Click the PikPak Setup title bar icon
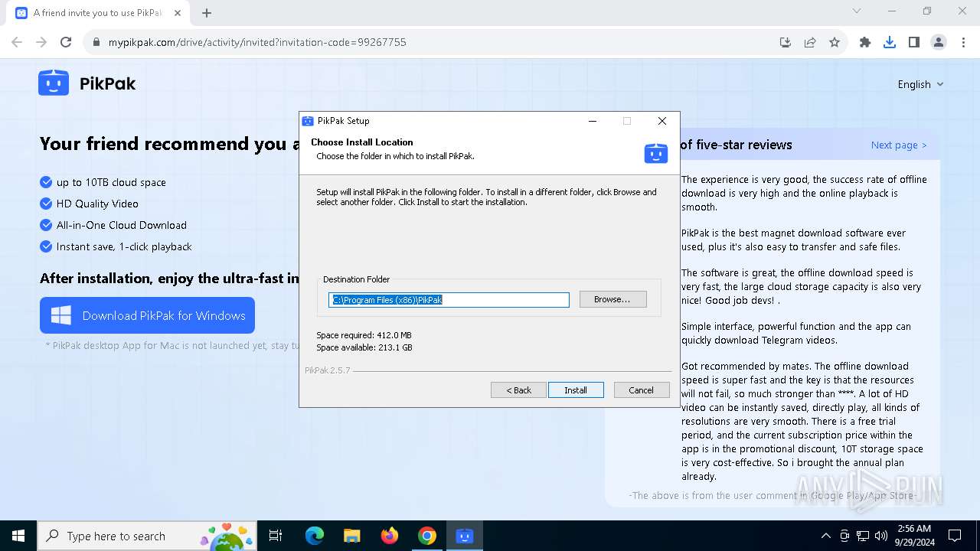 308,121
